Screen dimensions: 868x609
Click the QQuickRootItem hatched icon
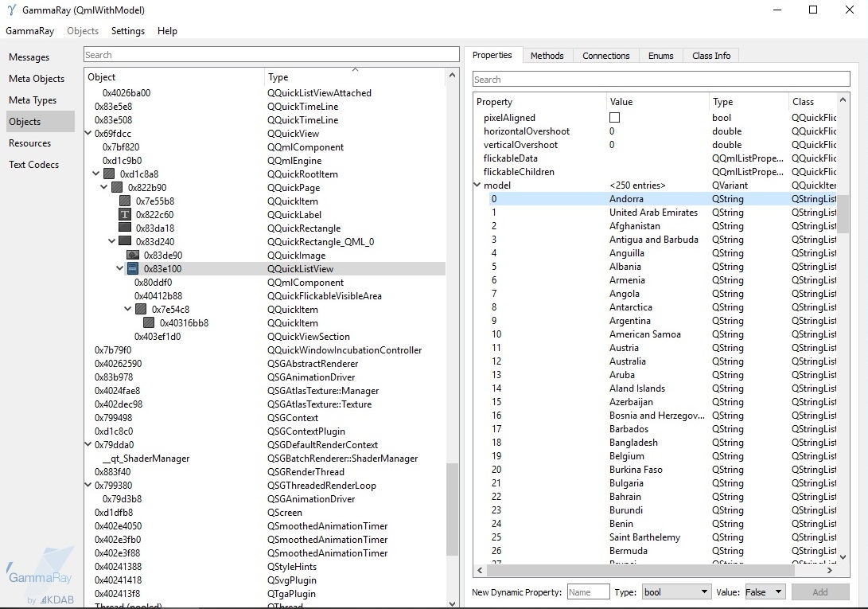[109, 174]
